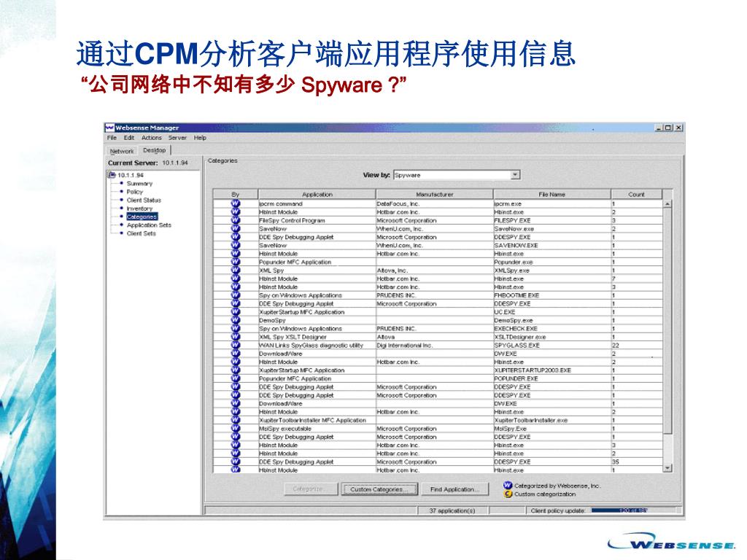Viewport: 747px width, 560px height.
Task: Select Client Sets in the tree
Action: (142, 233)
